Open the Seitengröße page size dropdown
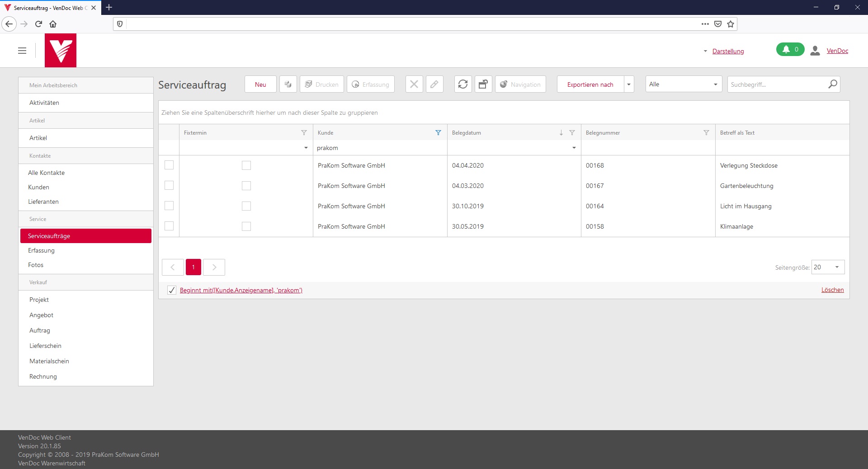Screen dimensions: 868x469 coord(828,267)
